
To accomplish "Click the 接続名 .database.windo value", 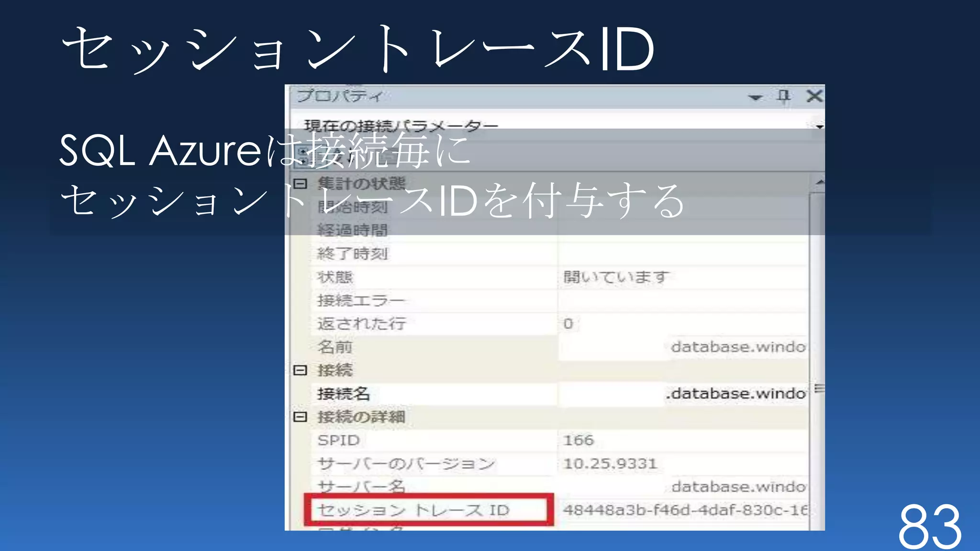I will tap(736, 394).
